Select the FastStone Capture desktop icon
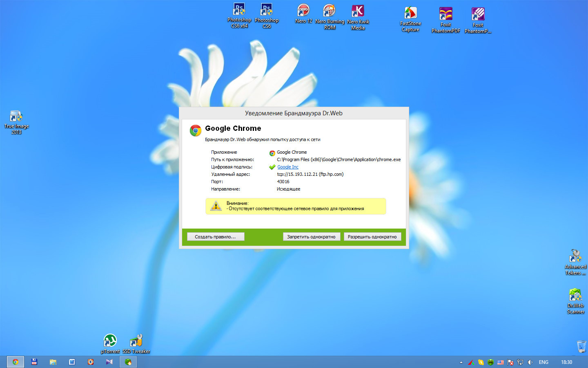This screenshot has width=588, height=368. coord(410,19)
